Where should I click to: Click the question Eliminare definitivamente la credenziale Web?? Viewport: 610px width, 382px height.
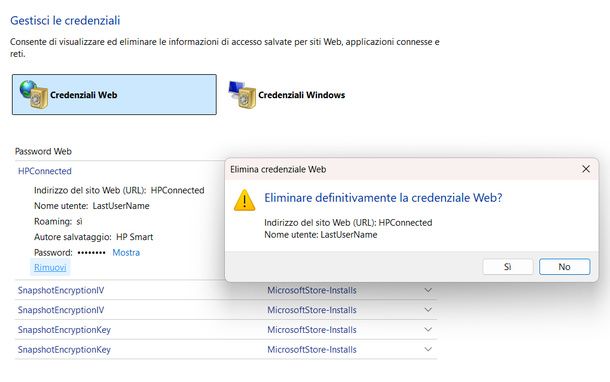point(383,198)
